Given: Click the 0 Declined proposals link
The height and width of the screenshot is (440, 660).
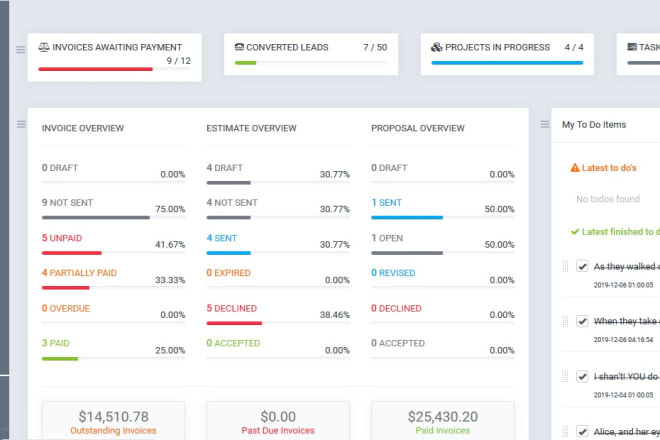Looking at the screenshot, I should tap(396, 308).
